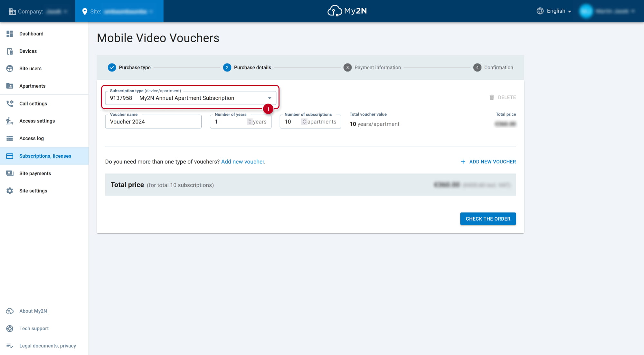Click the trash icon next to DELETE
This screenshot has height=355, width=644.
click(x=492, y=97)
